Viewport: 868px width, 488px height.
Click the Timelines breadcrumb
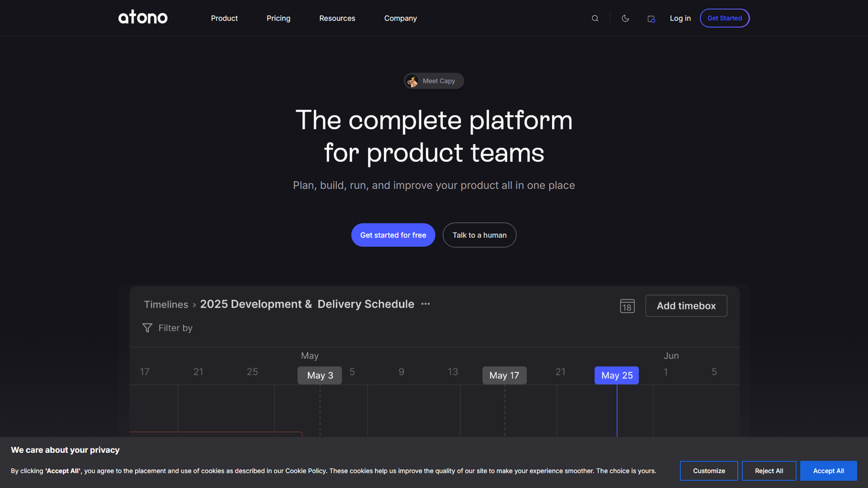(166, 305)
